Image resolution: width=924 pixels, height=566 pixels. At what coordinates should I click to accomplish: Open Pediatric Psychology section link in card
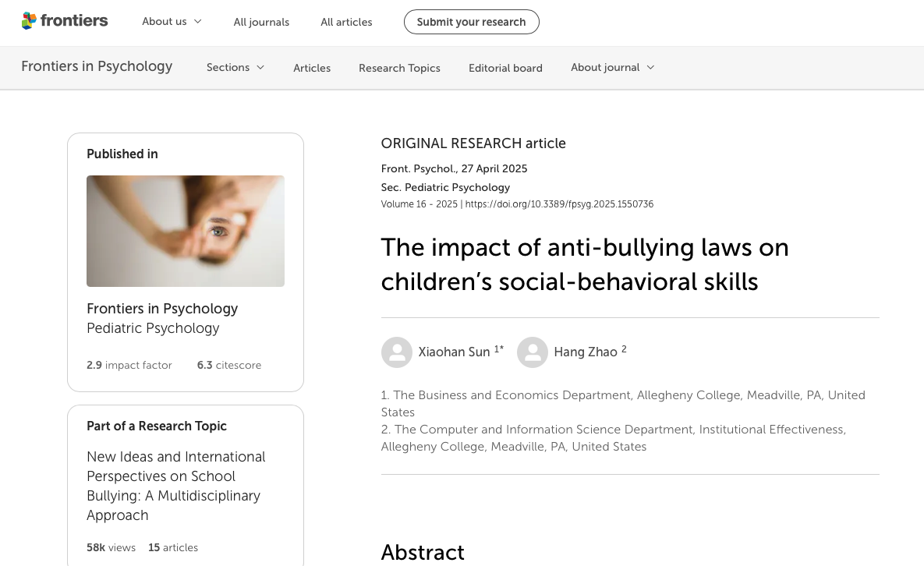click(153, 328)
